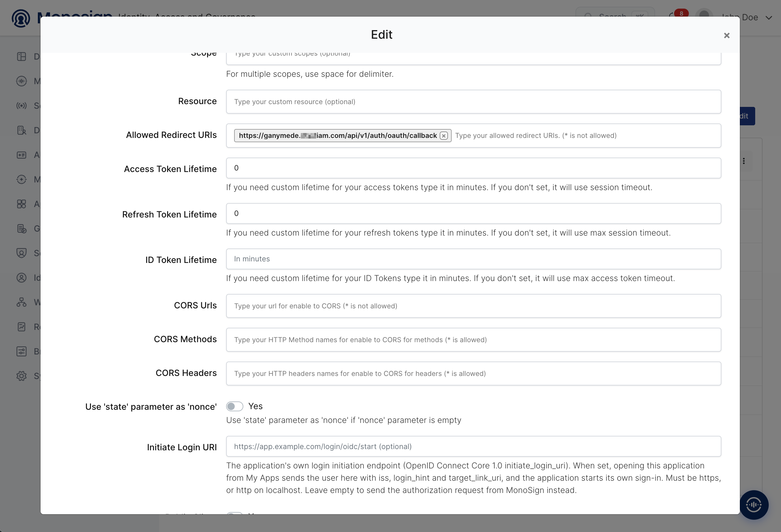Viewport: 781px width, 532px height.
Task: Close the Edit dialog with the X
Action: (727, 35)
